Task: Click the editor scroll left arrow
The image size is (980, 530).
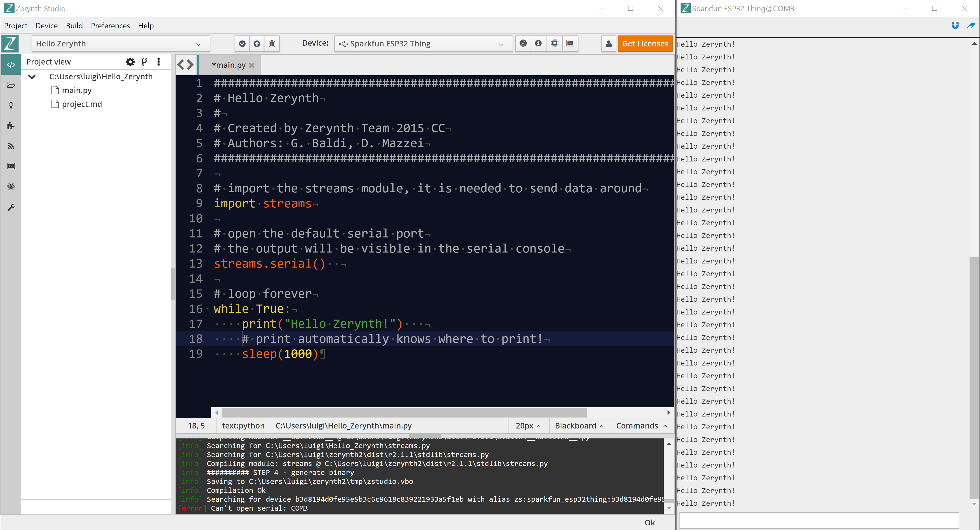Action: 217,412
